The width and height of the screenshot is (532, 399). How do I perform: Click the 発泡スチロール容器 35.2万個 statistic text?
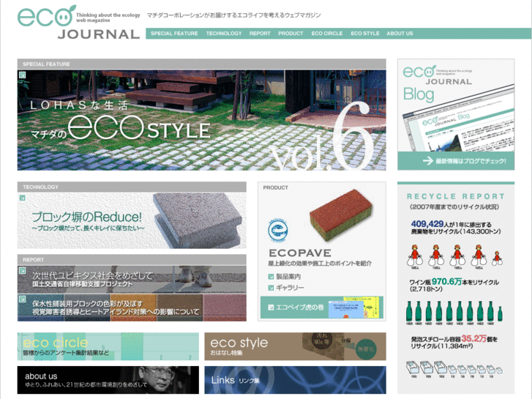click(454, 343)
